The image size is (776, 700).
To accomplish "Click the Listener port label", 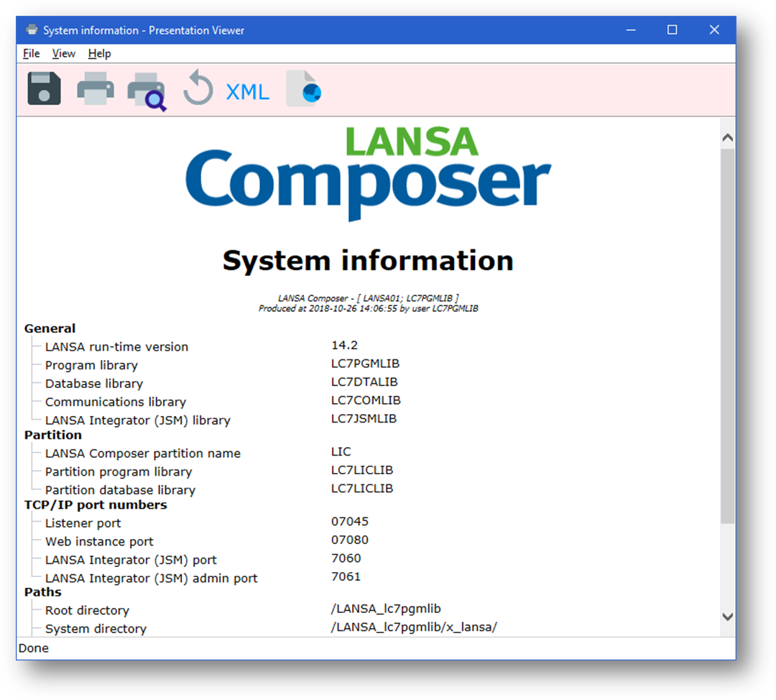I will (83, 523).
